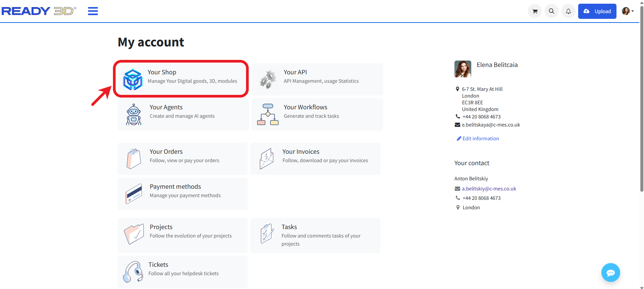The width and height of the screenshot is (644, 289).
Task: Open Your Invoices title
Action: click(x=301, y=151)
